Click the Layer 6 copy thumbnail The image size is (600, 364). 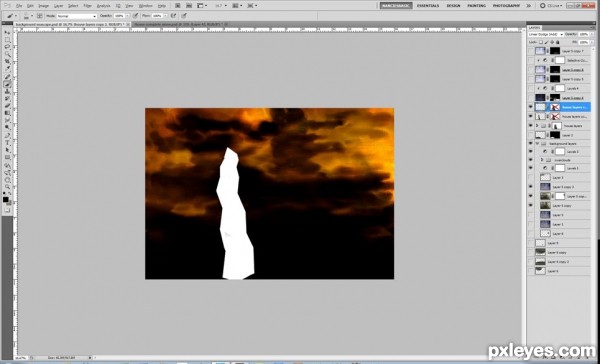click(x=540, y=252)
